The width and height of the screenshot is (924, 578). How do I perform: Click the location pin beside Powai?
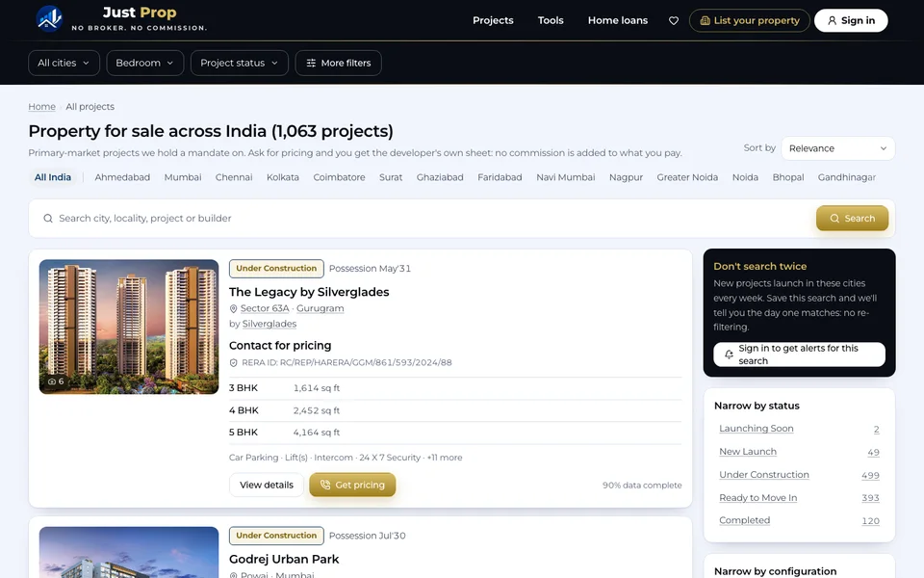(233, 575)
